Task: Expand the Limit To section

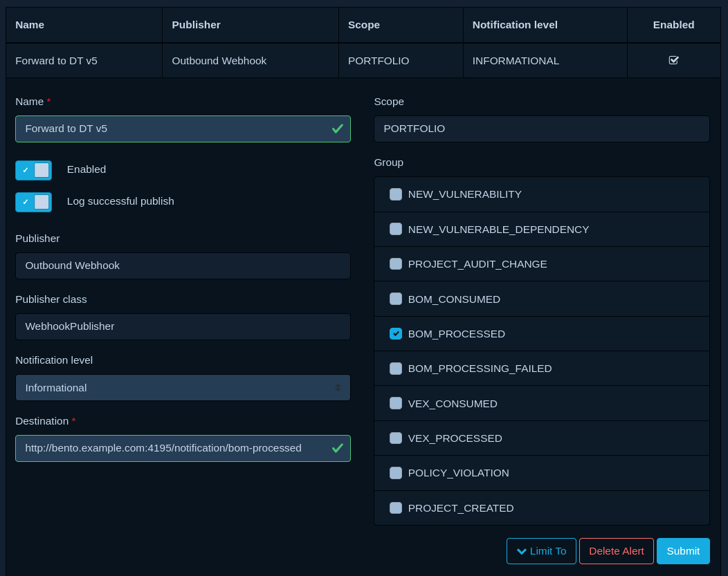Action: click(x=541, y=551)
